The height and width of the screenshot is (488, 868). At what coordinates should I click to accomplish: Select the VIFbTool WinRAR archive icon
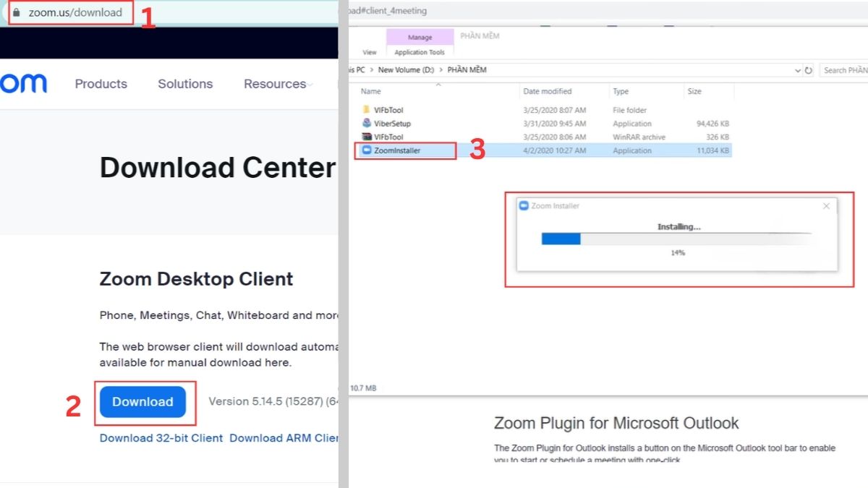coord(367,137)
